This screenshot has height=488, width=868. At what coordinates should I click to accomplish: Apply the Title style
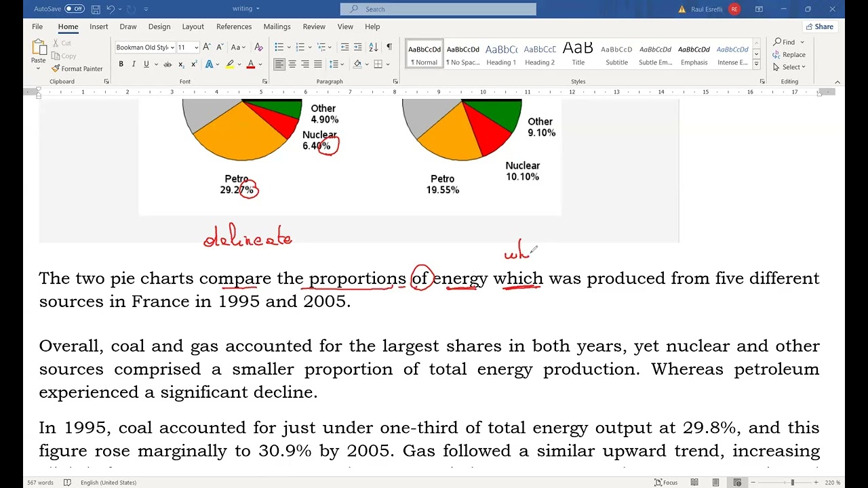[578, 54]
